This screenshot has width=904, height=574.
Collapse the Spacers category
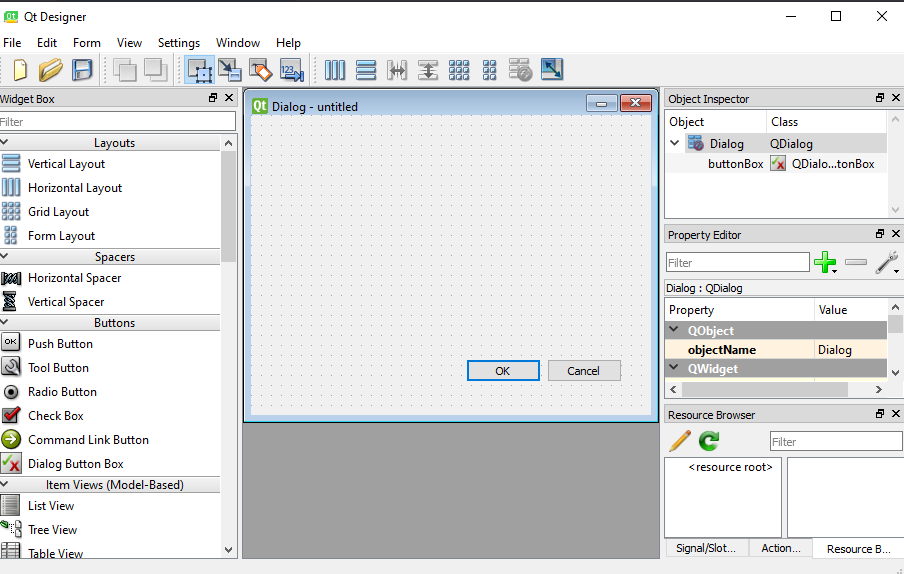pos(4,256)
